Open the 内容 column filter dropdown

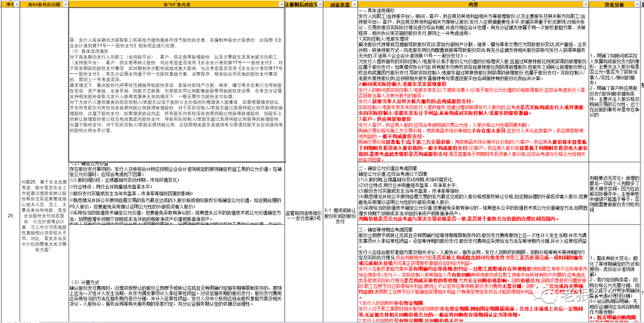584,5
